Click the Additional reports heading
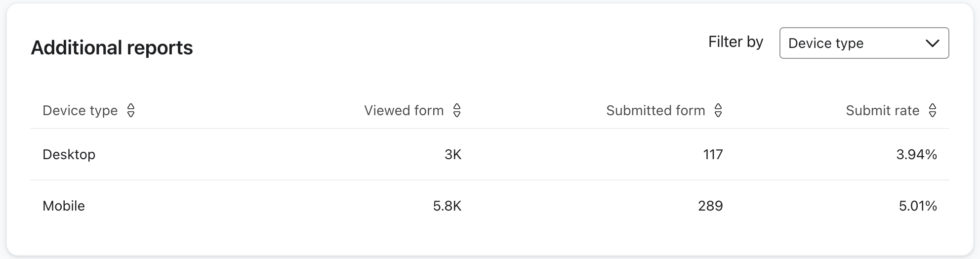980x259 pixels. click(112, 48)
